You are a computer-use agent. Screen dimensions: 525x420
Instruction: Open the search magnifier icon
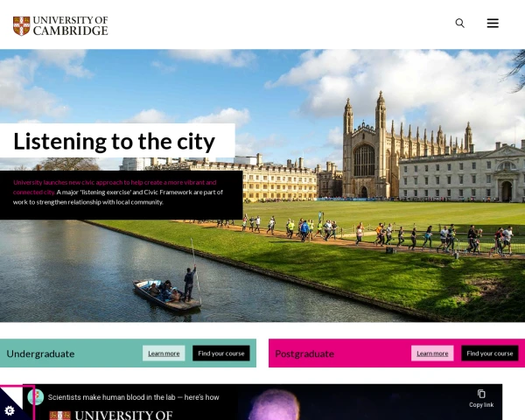point(459,23)
